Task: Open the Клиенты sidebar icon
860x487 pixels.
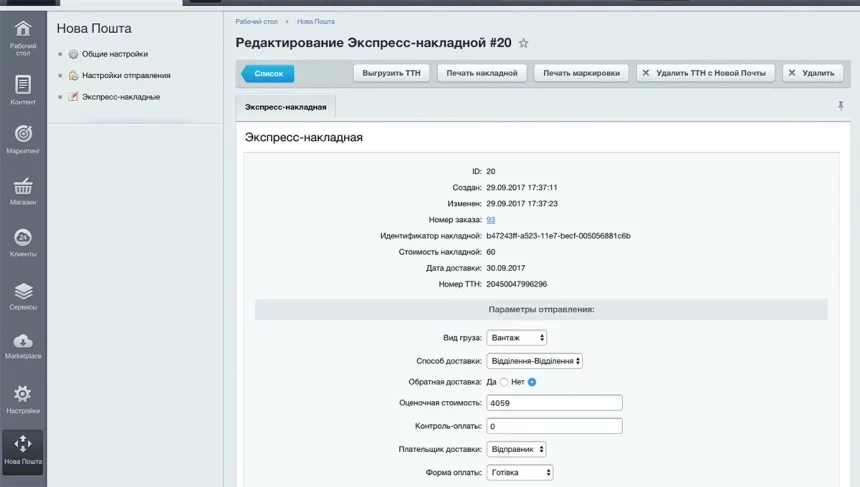Action: tap(22, 242)
